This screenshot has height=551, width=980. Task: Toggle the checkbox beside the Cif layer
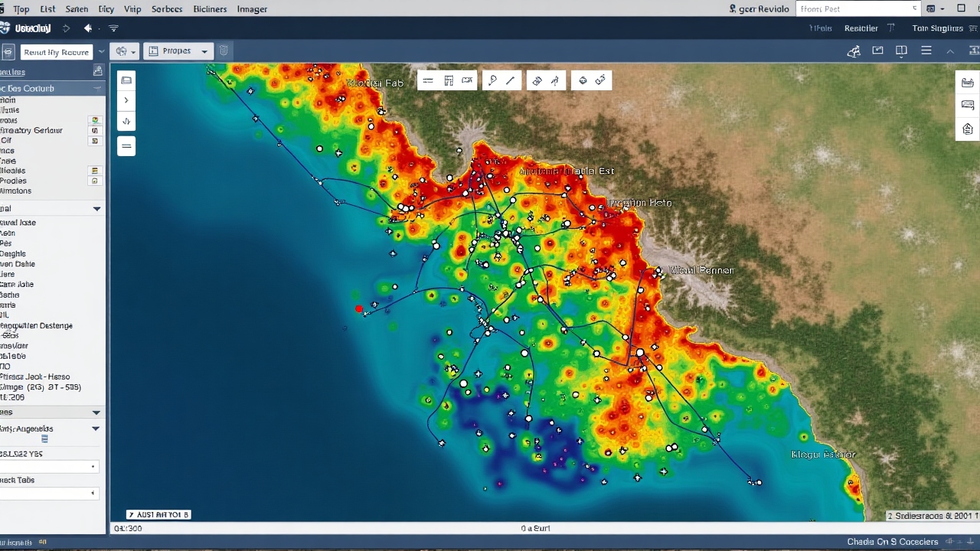[x=95, y=141]
